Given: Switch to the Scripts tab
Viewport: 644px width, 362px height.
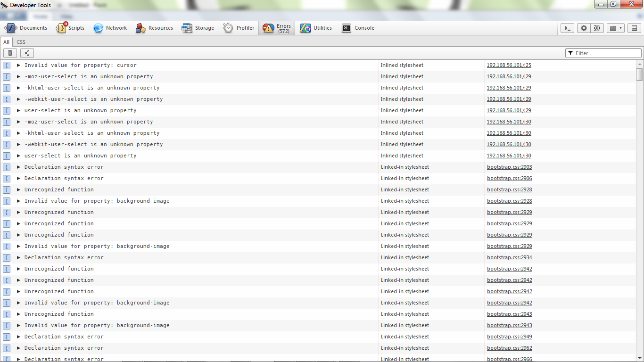Looking at the screenshot, I should [x=71, y=28].
